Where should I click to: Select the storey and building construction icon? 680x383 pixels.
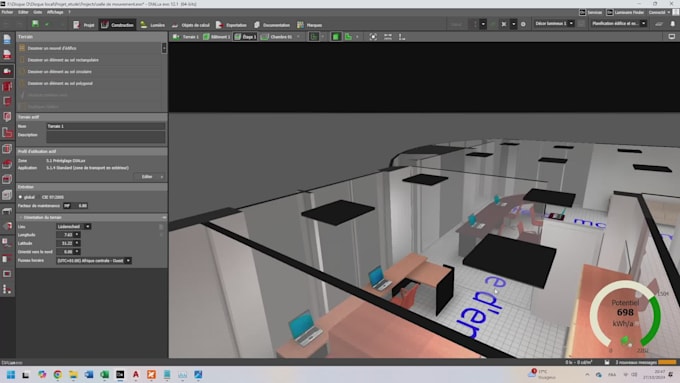coord(7,86)
